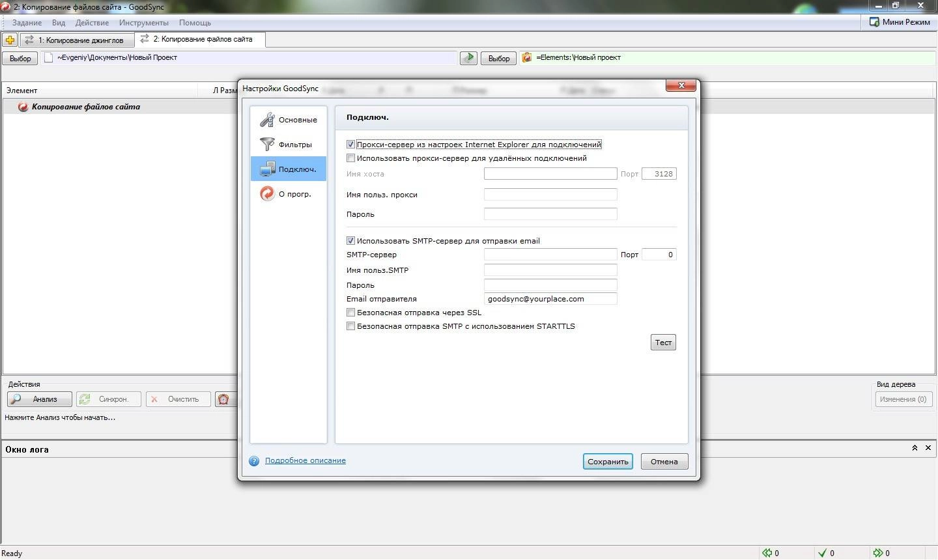
Task: Click the proxy password field
Action: click(x=550, y=214)
